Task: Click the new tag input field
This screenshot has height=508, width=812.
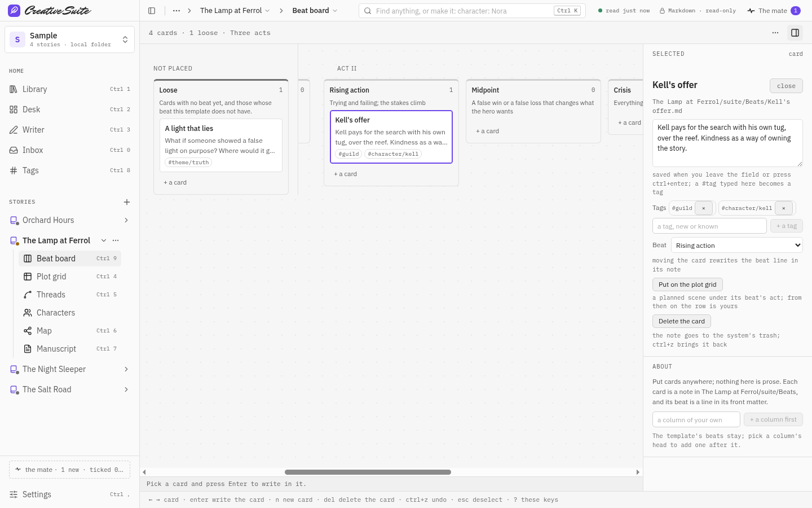Action: click(x=709, y=226)
